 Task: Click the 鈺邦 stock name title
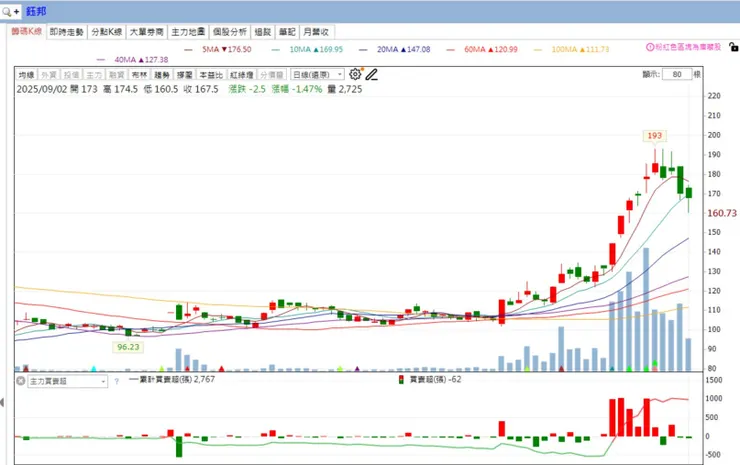[36, 11]
